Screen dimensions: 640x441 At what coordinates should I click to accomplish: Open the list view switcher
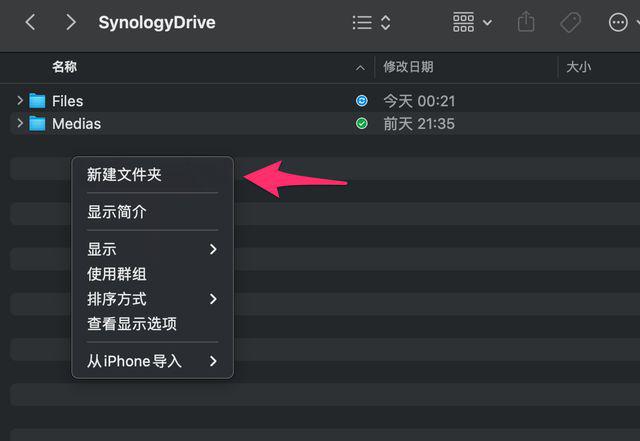pos(371,22)
